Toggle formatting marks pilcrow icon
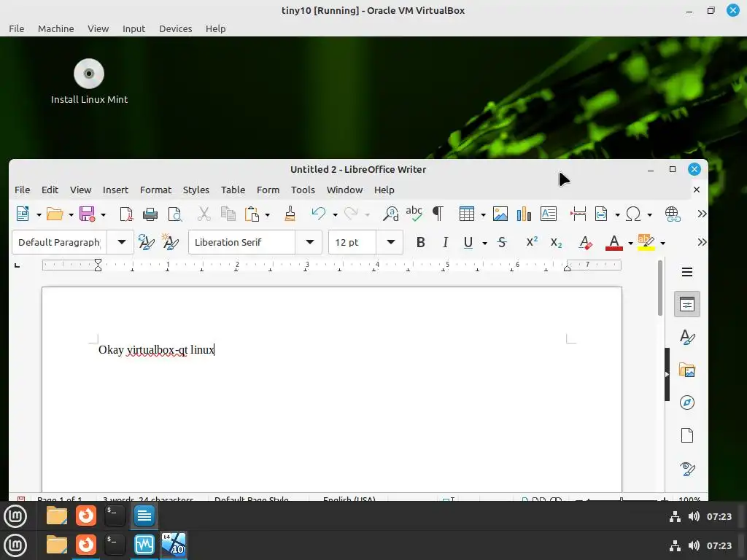Viewport: 747px width, 560px height. [x=438, y=214]
